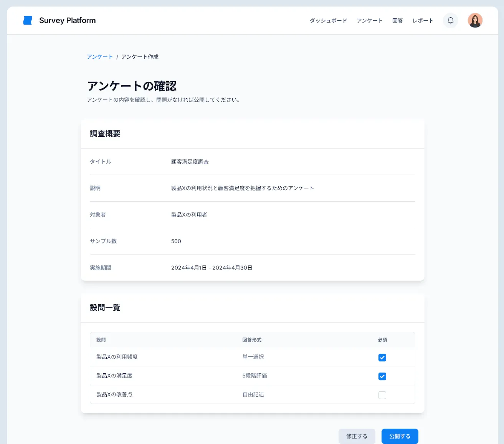Open the user profile avatar

475,20
